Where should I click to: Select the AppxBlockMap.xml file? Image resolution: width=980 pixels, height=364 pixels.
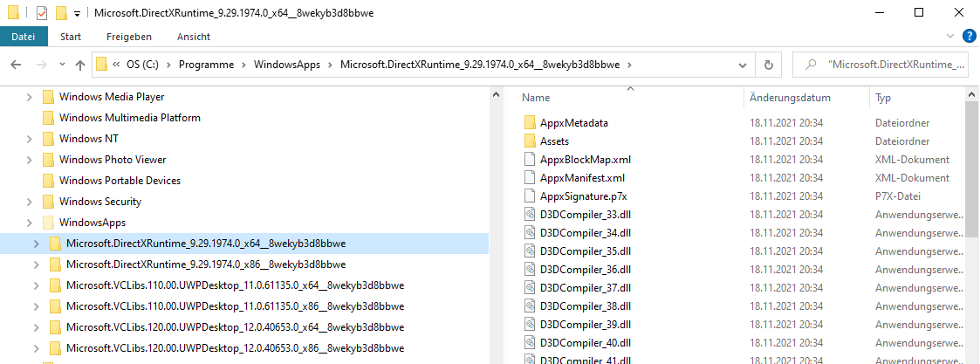tap(586, 160)
